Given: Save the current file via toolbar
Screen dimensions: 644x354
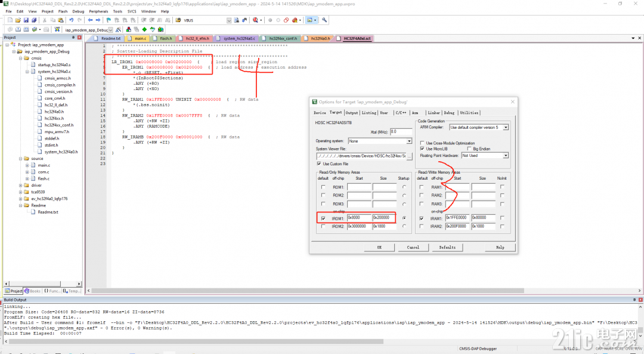Looking at the screenshot, I should coord(26,20).
